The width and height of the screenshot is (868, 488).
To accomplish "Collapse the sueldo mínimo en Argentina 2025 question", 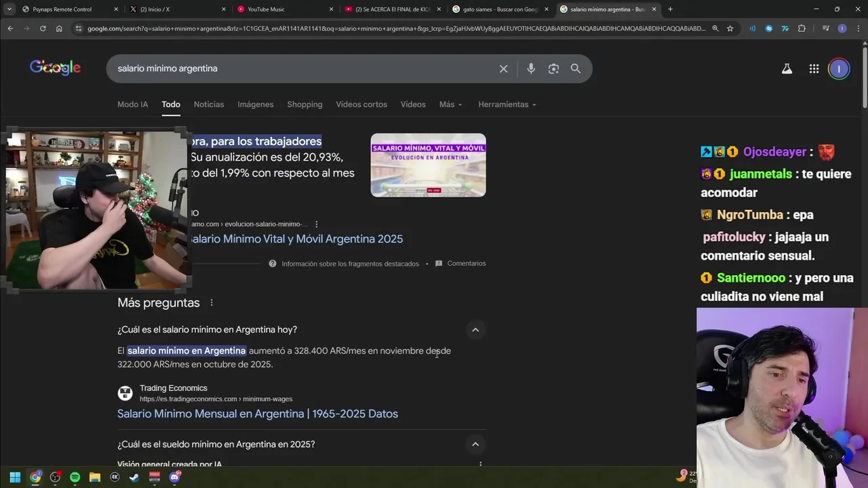I will (x=475, y=445).
